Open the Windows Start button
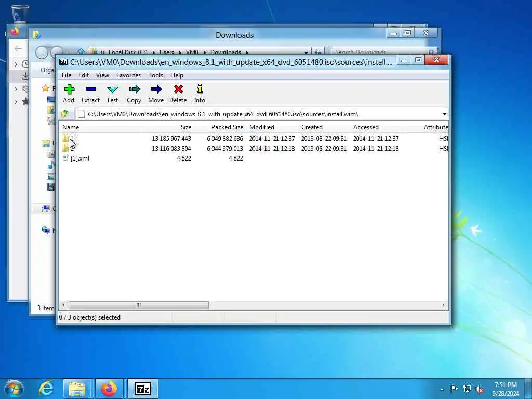This screenshot has height=399, width=532. click(x=14, y=389)
